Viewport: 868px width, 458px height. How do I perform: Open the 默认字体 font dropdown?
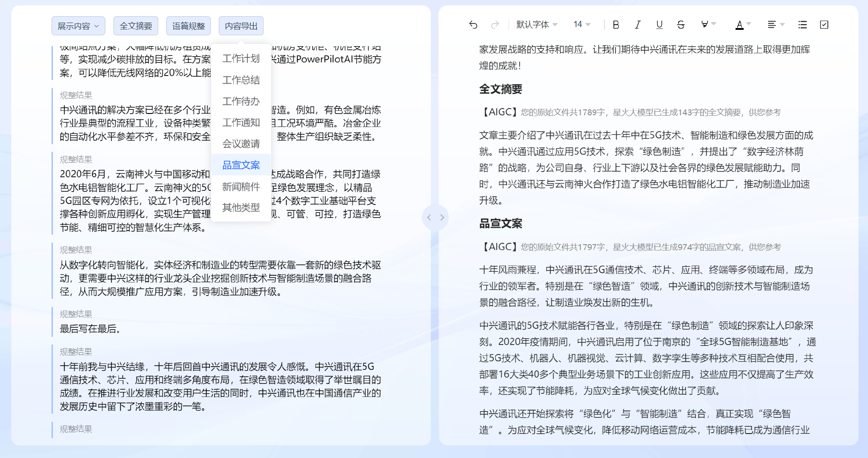pos(537,24)
